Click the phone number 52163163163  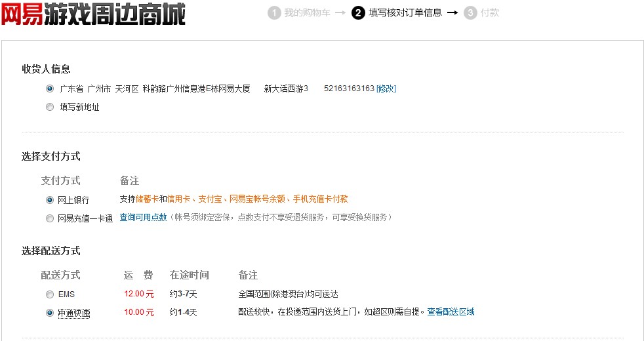pos(349,89)
